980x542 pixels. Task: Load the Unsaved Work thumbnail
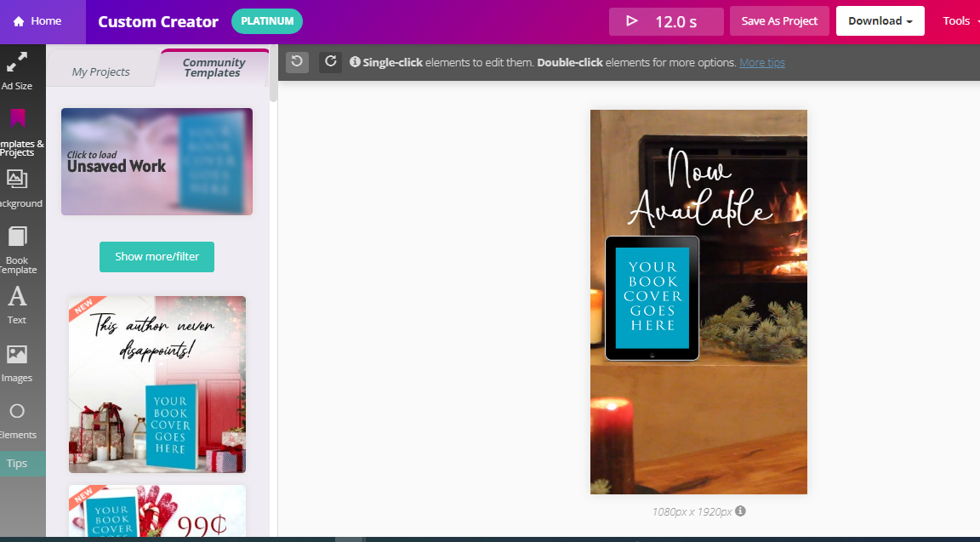click(157, 162)
